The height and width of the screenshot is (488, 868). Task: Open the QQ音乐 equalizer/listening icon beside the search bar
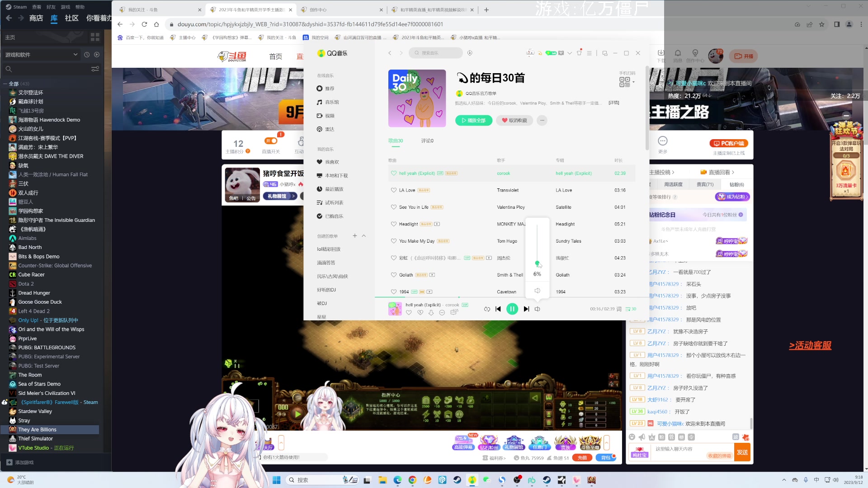pos(470,53)
